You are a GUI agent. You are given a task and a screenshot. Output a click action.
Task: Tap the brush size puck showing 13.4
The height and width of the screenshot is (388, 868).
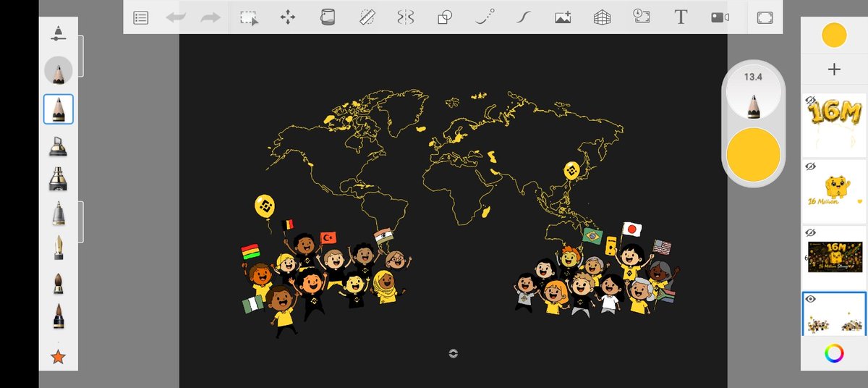[x=753, y=92]
